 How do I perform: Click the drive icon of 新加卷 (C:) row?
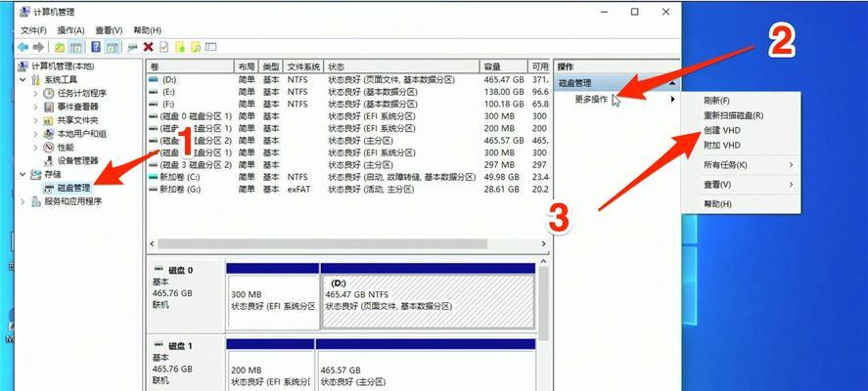(x=154, y=177)
